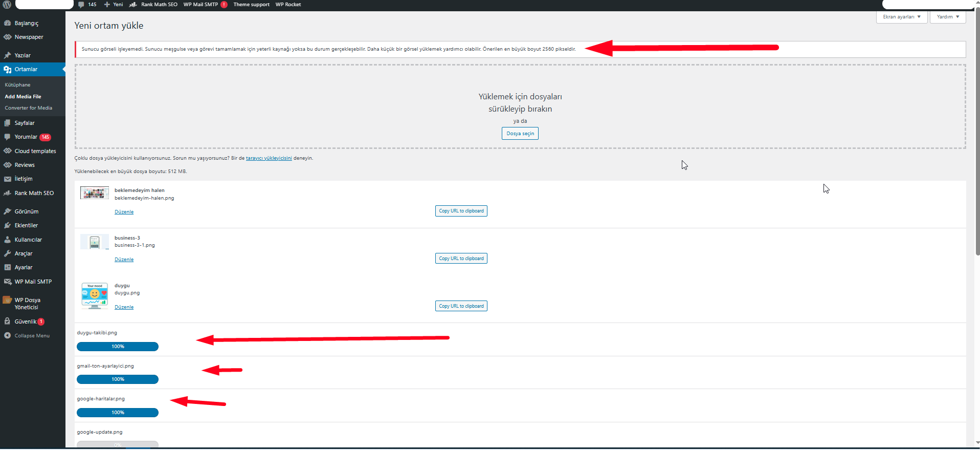Click the gmail-ton-ayarlayici.png progress bar
The height and width of the screenshot is (450, 980).
click(118, 379)
